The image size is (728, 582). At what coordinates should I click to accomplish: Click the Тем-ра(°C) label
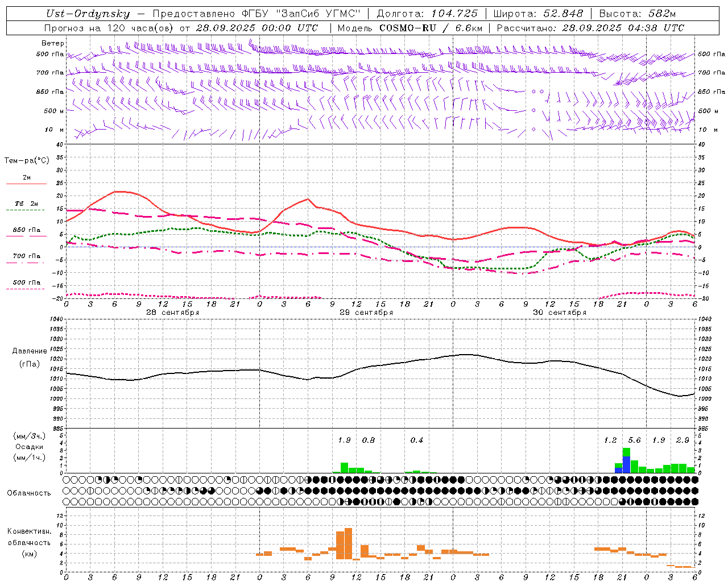[27, 161]
